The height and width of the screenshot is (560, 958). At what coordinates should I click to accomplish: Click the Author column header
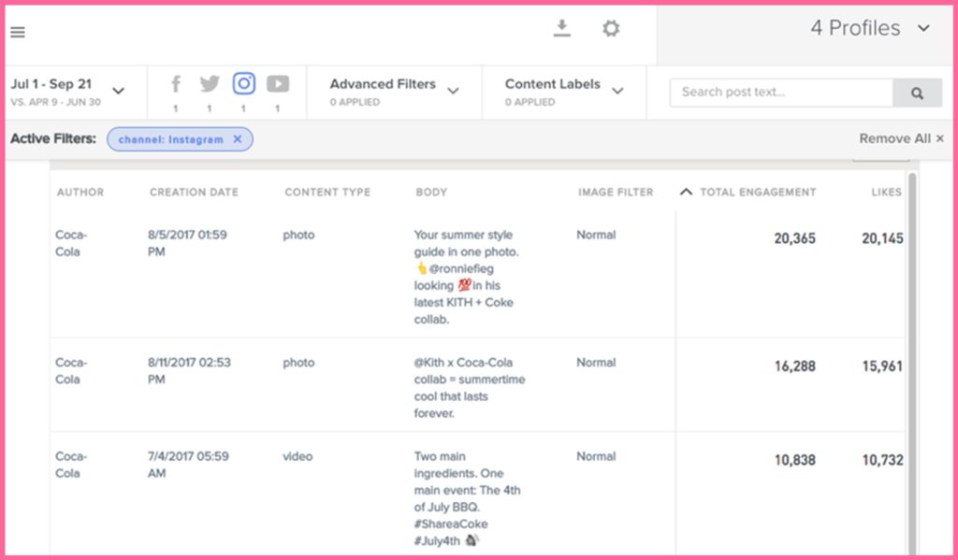click(80, 192)
